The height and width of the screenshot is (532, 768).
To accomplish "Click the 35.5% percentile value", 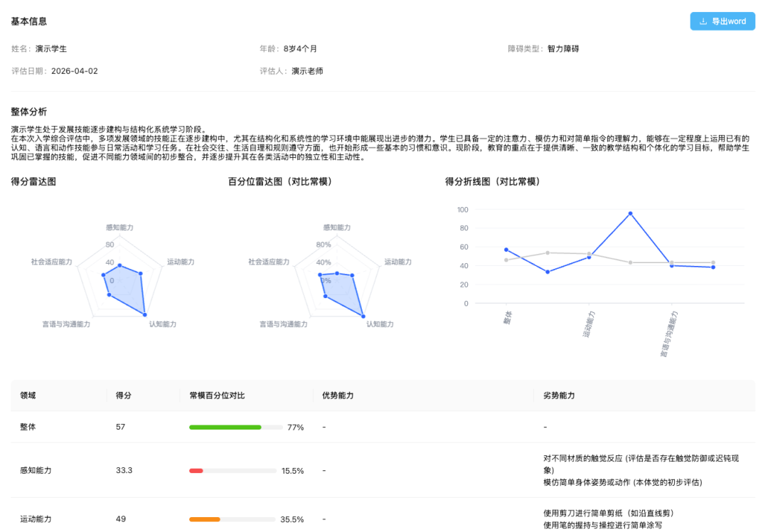I will [292, 519].
